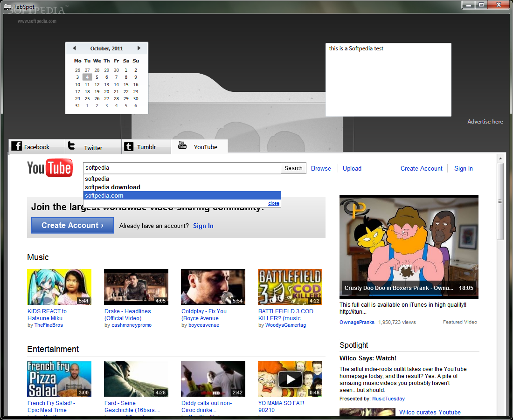The width and height of the screenshot is (513, 420).
Task: Open 'Fard - Seine Geschichte (16bars...' link
Action: tap(132, 406)
